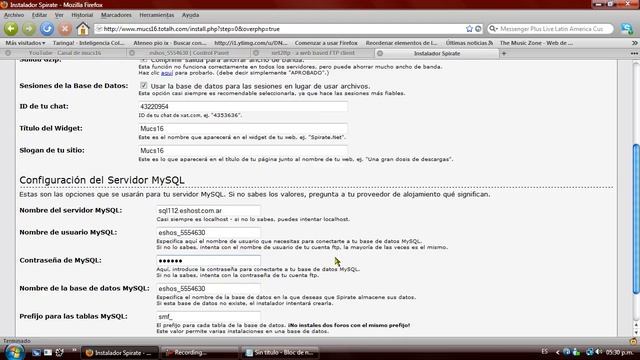Click the taskbar clock 05:30 p.m.
Screen dimensions: 640x360
coord(620,352)
